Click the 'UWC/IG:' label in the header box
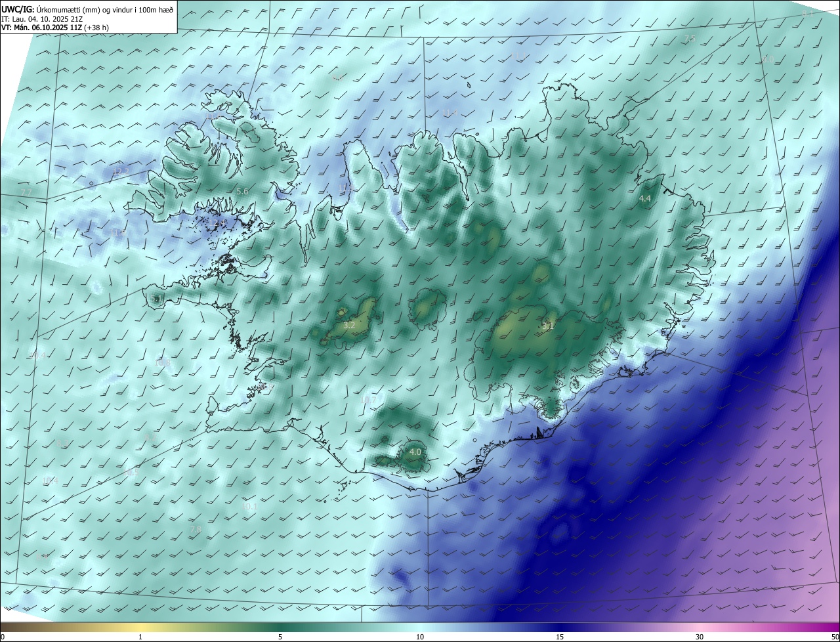The width and height of the screenshot is (840, 642). coord(18,9)
